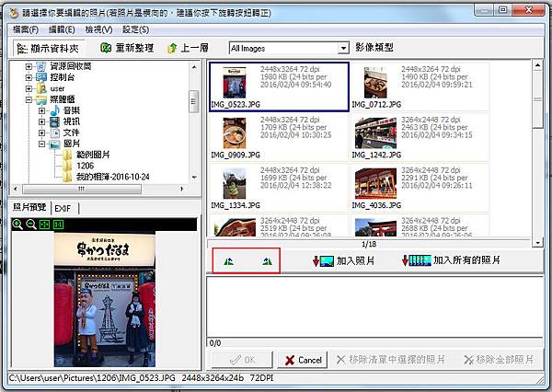Select thumbnail IMG_1334.JPG

279,188
